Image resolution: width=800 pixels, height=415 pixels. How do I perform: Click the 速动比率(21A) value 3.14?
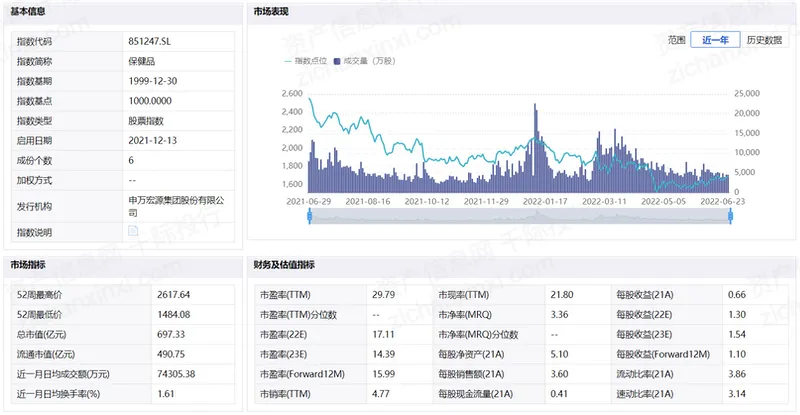(737, 394)
